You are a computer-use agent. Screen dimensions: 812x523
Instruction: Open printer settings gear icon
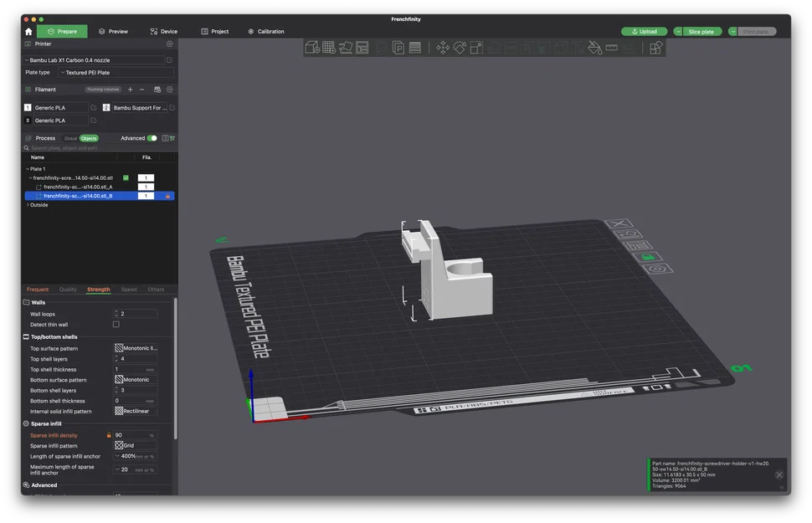[x=169, y=44]
